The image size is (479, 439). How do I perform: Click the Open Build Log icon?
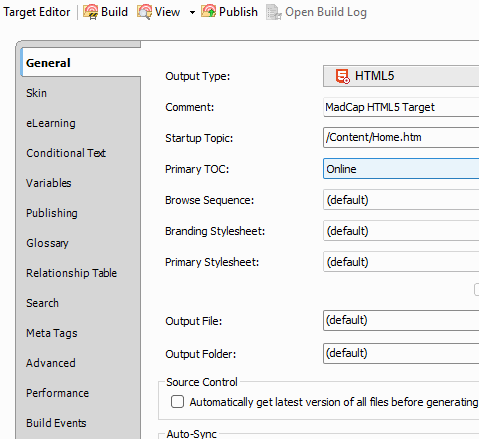[x=274, y=12]
